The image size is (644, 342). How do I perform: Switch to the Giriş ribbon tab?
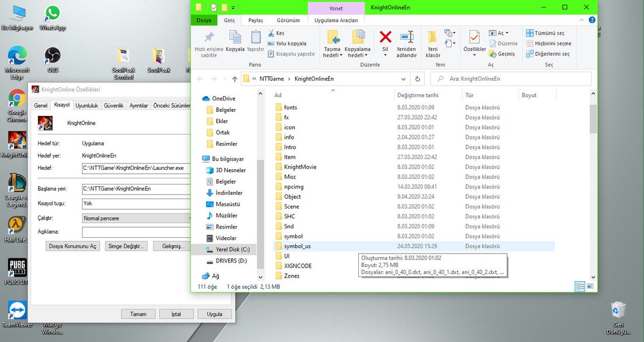tap(229, 20)
